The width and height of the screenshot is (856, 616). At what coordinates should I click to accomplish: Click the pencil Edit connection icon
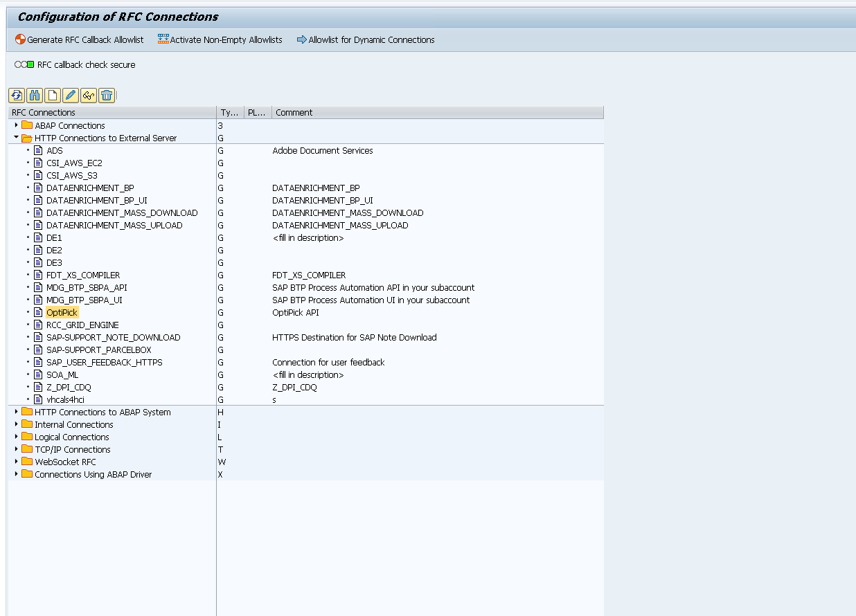click(71, 96)
